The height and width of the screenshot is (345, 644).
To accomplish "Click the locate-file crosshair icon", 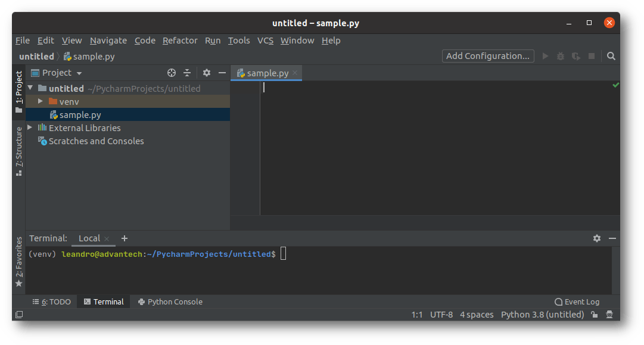I will tap(171, 72).
